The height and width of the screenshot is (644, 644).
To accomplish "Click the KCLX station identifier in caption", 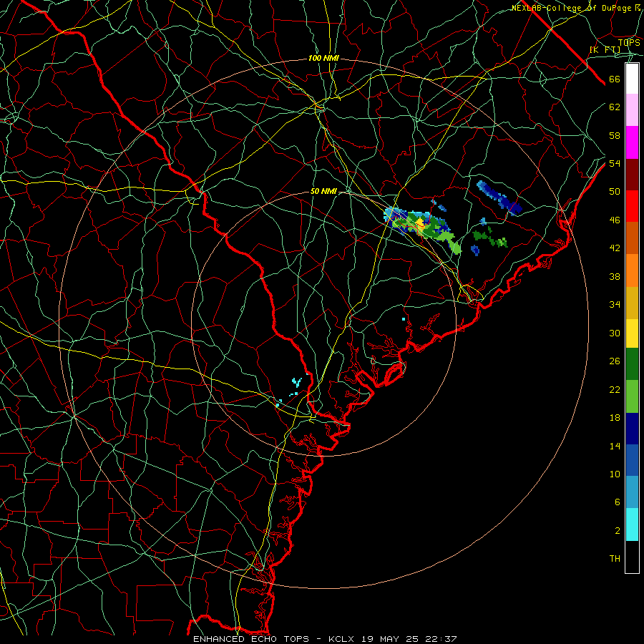I will pyautogui.click(x=343, y=639).
